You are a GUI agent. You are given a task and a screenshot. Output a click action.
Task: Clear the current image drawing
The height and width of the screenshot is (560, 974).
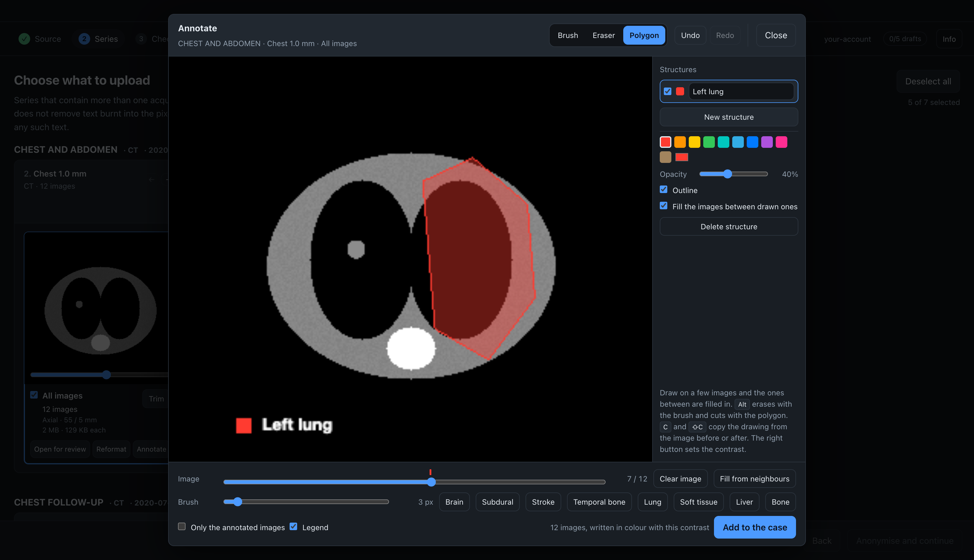pos(680,479)
